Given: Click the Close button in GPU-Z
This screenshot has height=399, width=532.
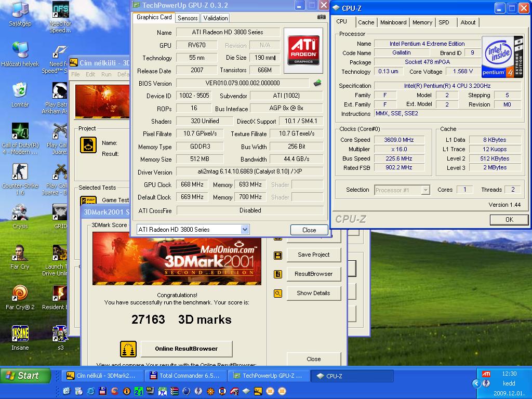Looking at the screenshot, I should point(309,230).
